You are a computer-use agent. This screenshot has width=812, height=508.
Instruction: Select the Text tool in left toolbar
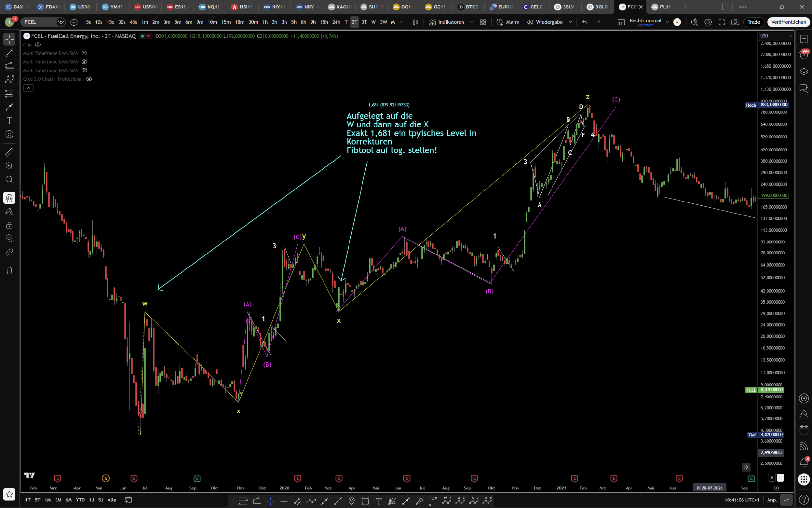(9, 121)
